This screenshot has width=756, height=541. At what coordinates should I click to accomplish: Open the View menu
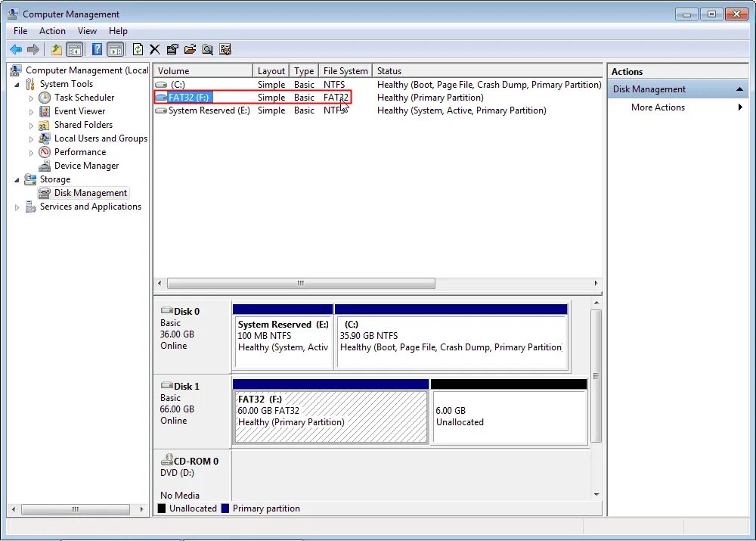pos(87,31)
